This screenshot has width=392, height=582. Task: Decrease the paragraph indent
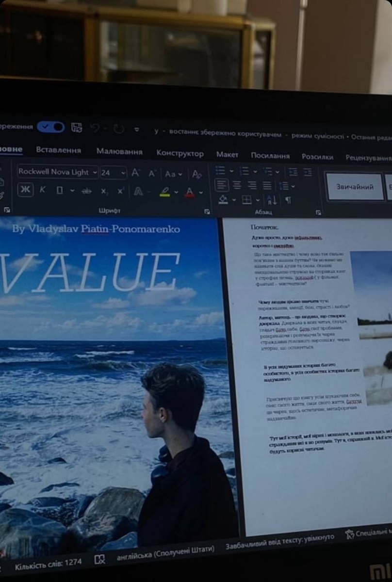tap(293, 172)
